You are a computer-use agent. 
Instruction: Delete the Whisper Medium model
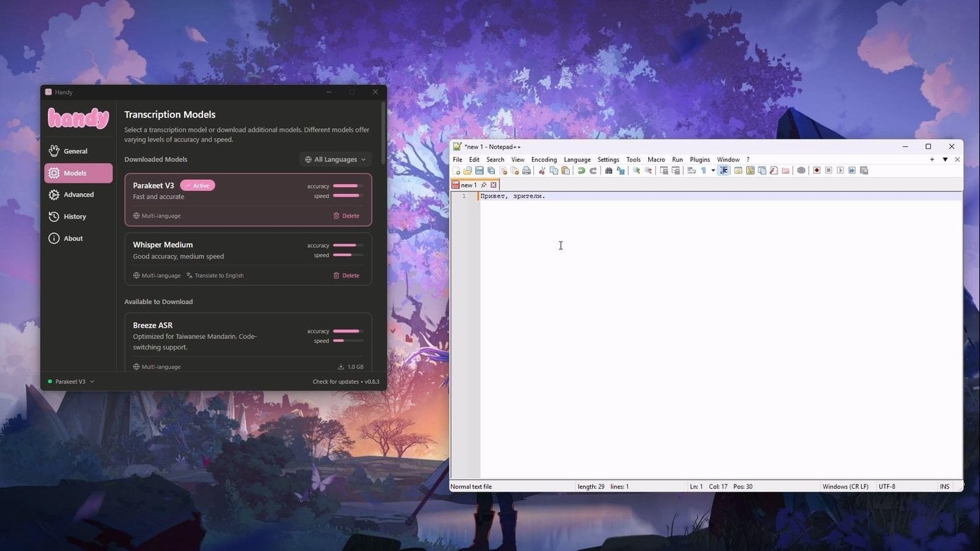click(346, 275)
